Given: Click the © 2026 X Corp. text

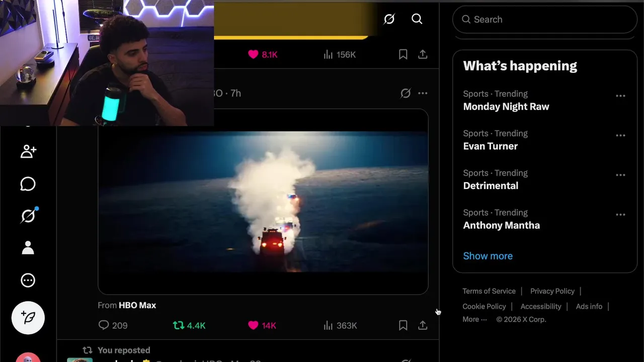Looking at the screenshot, I should coord(521,319).
